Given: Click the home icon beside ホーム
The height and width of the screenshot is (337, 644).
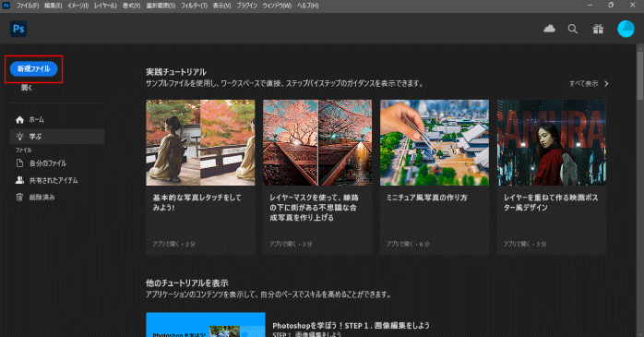Looking at the screenshot, I should (x=19, y=120).
